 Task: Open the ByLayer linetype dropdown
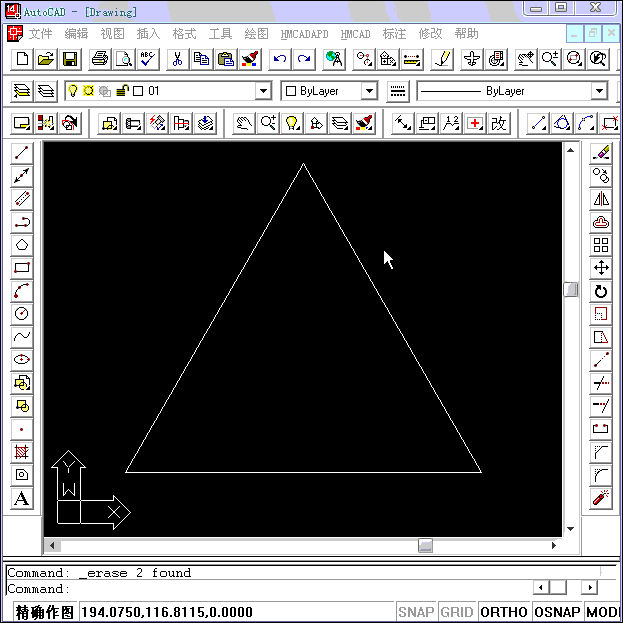pyautogui.click(x=600, y=91)
